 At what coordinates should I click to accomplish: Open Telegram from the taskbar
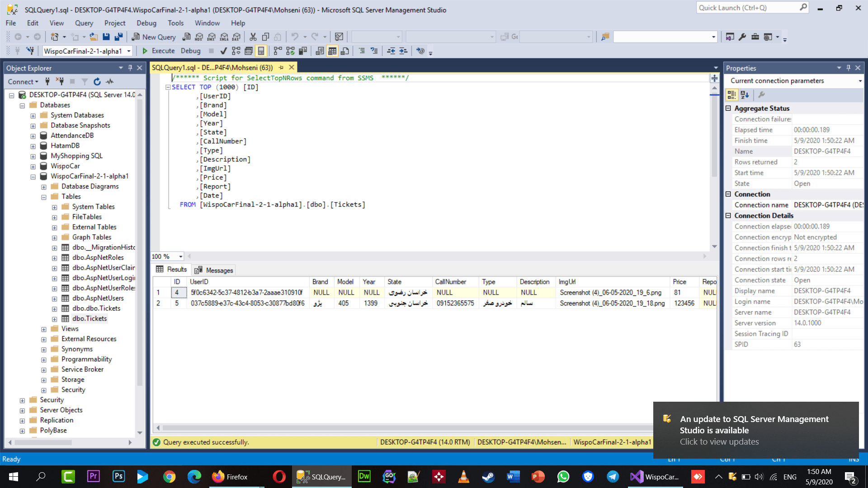[x=613, y=477]
